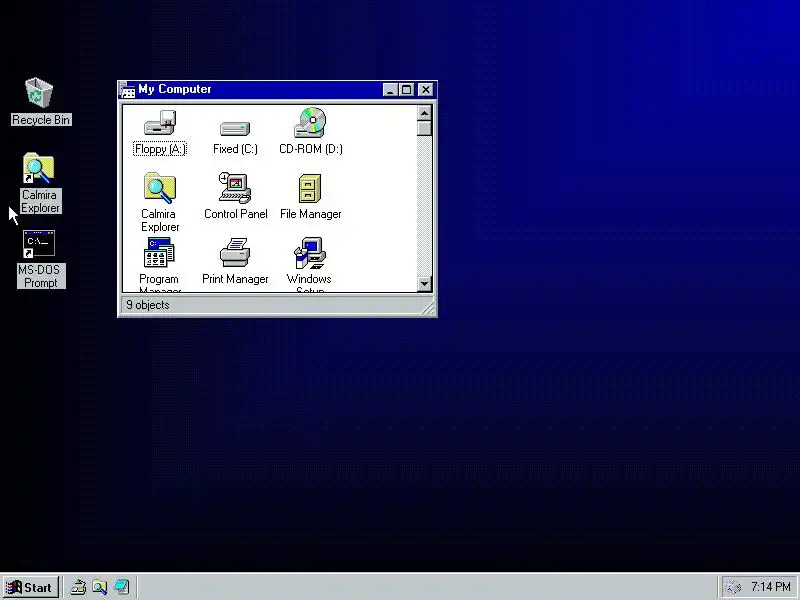800x600 pixels.
Task: Click the 7:14 PM taskbar clock
Action: [x=770, y=587]
